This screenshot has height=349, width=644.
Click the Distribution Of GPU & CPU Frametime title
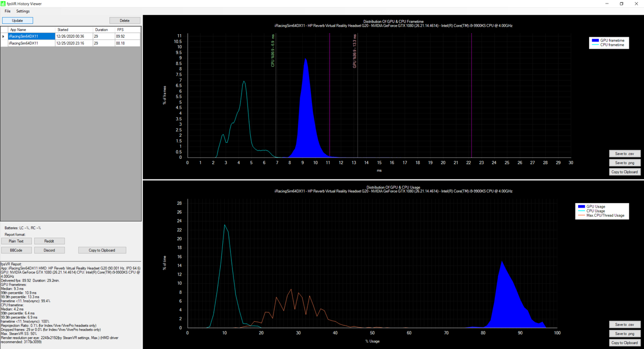(393, 21)
